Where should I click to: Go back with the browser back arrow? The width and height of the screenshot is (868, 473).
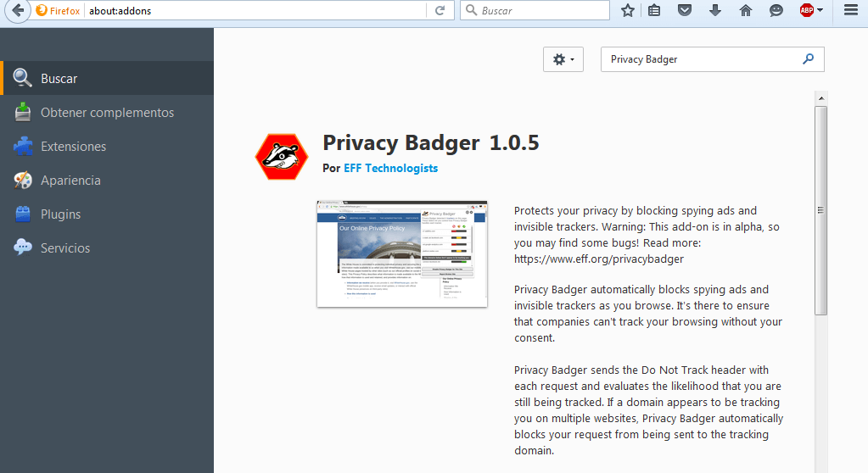coord(18,10)
